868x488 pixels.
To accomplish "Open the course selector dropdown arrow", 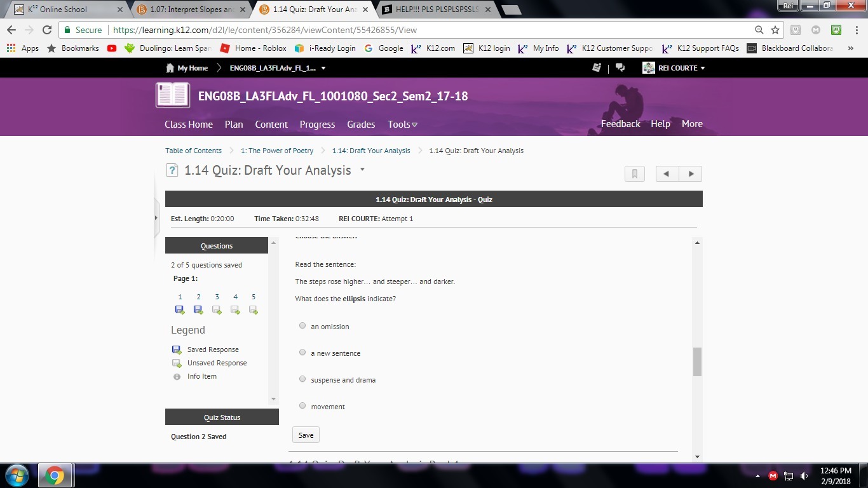I will [x=323, y=68].
